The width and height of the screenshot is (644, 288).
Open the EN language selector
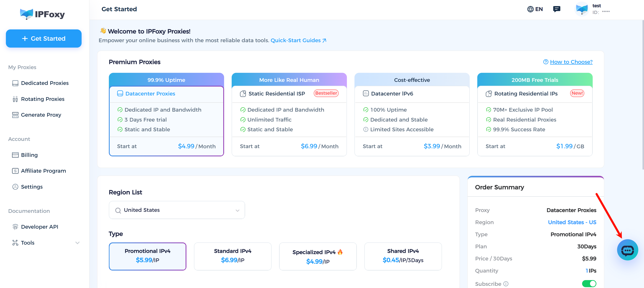click(535, 9)
